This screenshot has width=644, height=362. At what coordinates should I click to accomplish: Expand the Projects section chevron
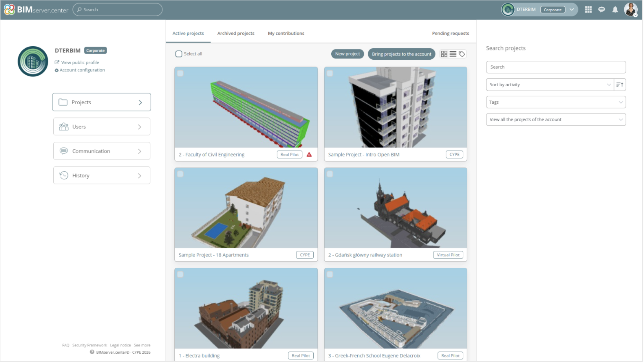pyautogui.click(x=140, y=102)
